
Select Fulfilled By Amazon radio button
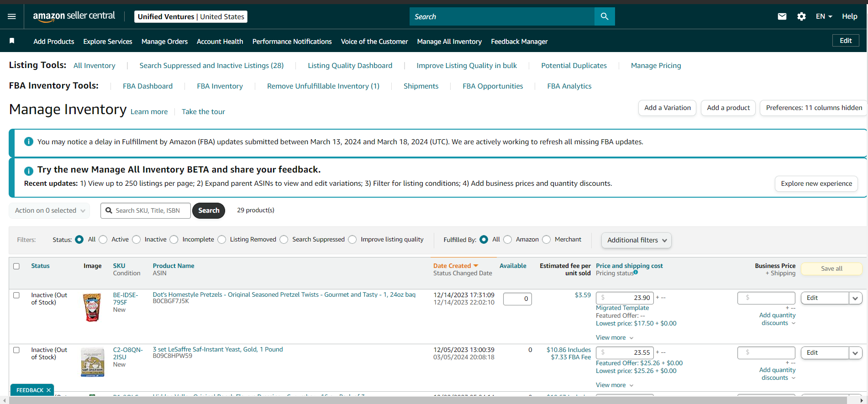click(x=508, y=240)
